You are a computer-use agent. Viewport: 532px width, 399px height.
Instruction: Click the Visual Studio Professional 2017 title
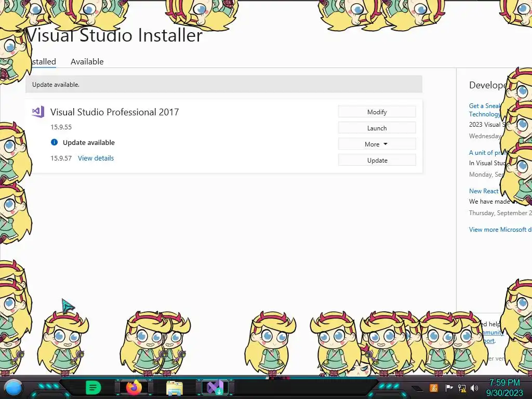point(115,112)
